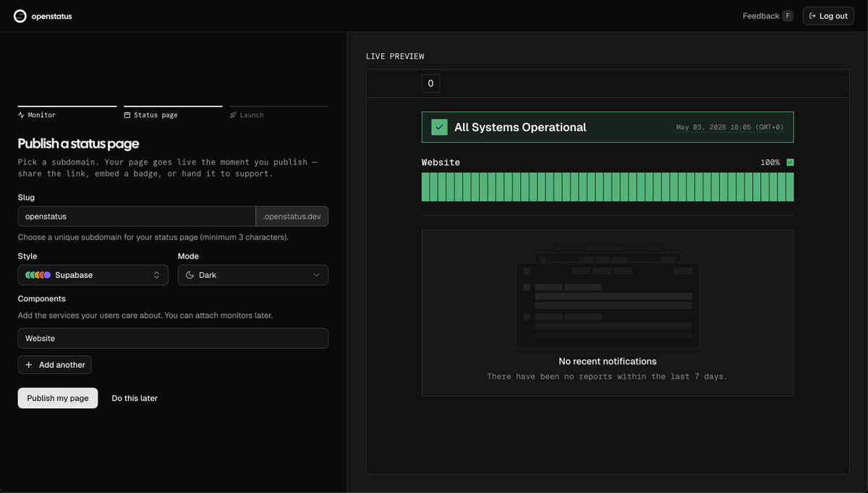Click the Log out button

point(828,16)
